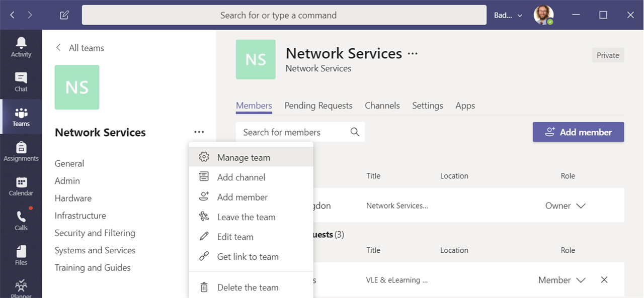Screen dimensions: 644x298
Task: Click the purple Add member button
Action: tap(579, 132)
